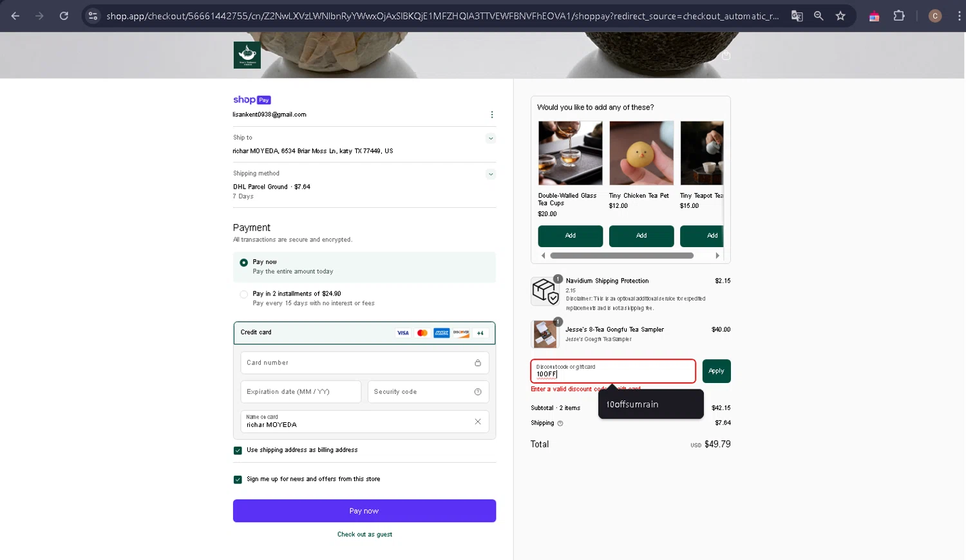
Task: Open Double-Walled Glass Tea Cups thumbnail
Action: click(x=571, y=153)
